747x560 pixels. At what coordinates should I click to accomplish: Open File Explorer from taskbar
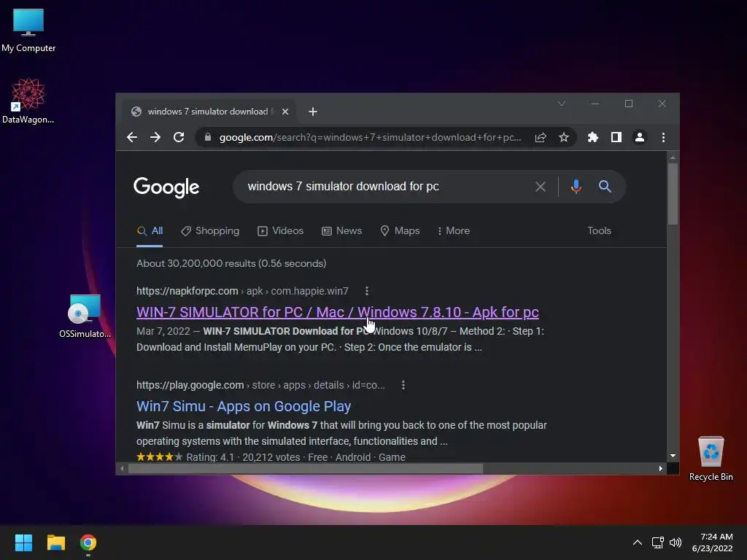point(55,542)
